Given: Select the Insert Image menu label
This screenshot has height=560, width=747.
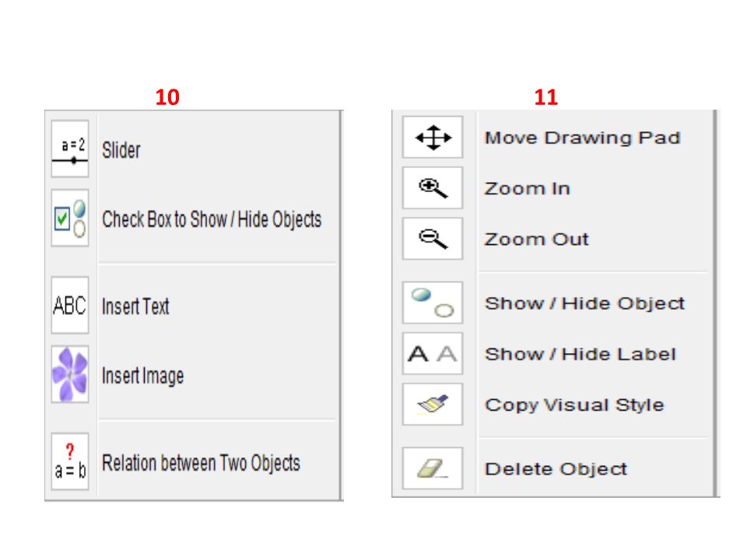Looking at the screenshot, I should tap(143, 376).
